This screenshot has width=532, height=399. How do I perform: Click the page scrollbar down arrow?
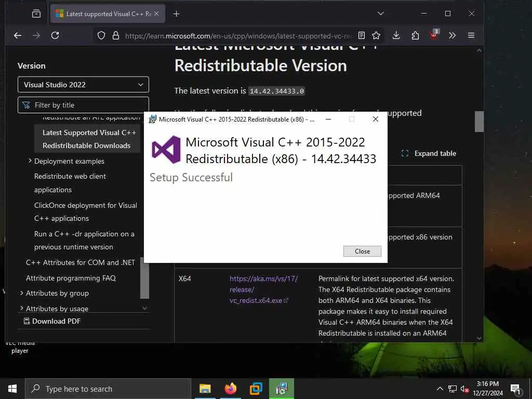coord(478,338)
